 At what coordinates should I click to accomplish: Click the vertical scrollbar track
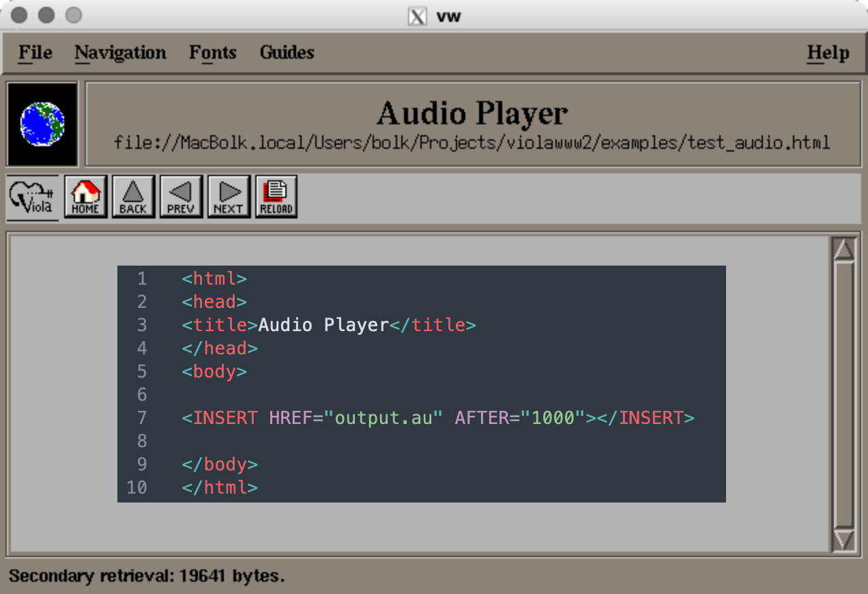pos(844,395)
